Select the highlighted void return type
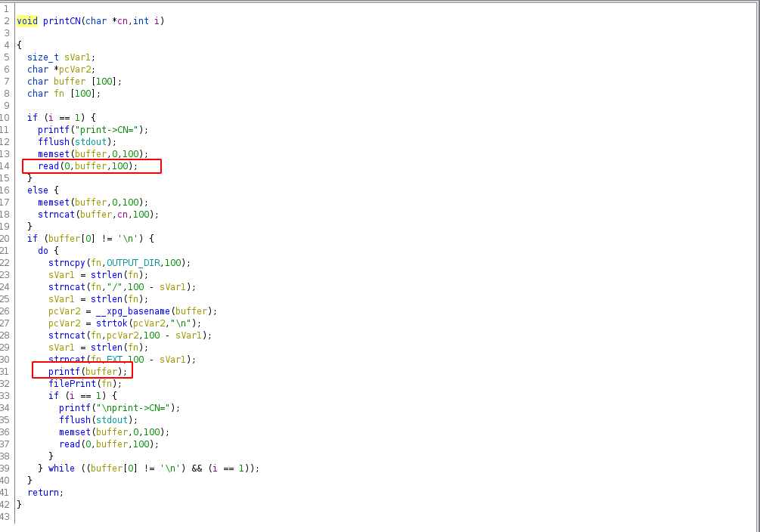 [26, 20]
